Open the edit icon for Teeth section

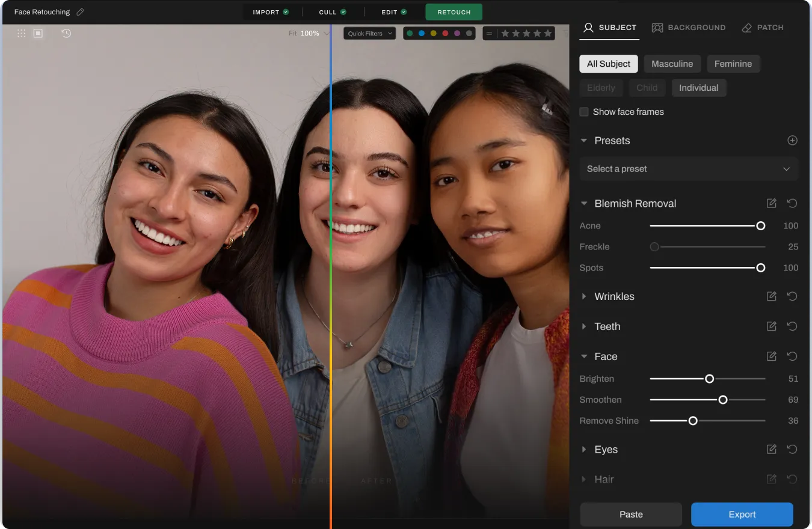click(x=772, y=326)
